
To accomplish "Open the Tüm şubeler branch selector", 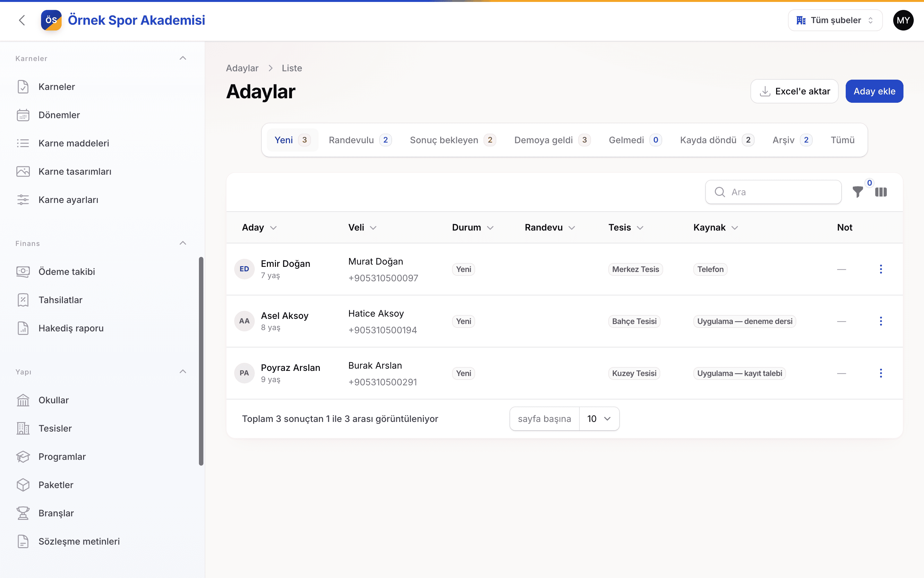I will click(835, 20).
